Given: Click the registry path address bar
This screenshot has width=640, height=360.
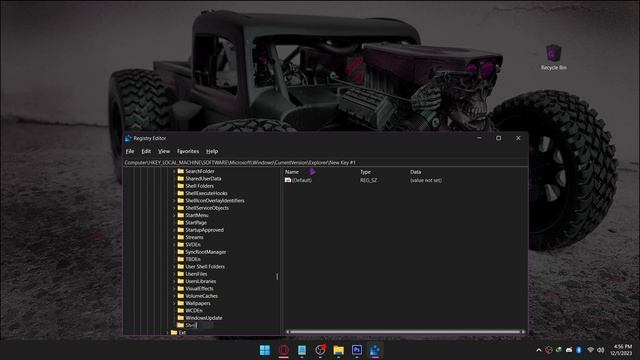Looking at the screenshot, I should (325, 162).
